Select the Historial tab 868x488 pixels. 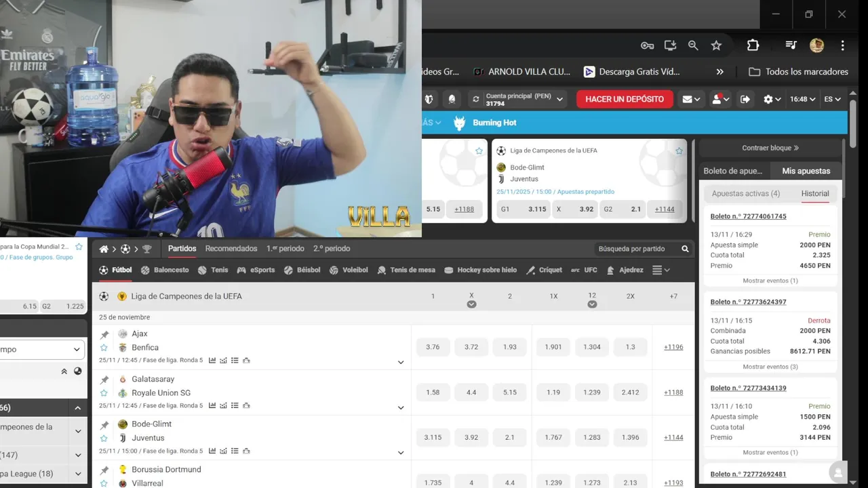point(815,194)
